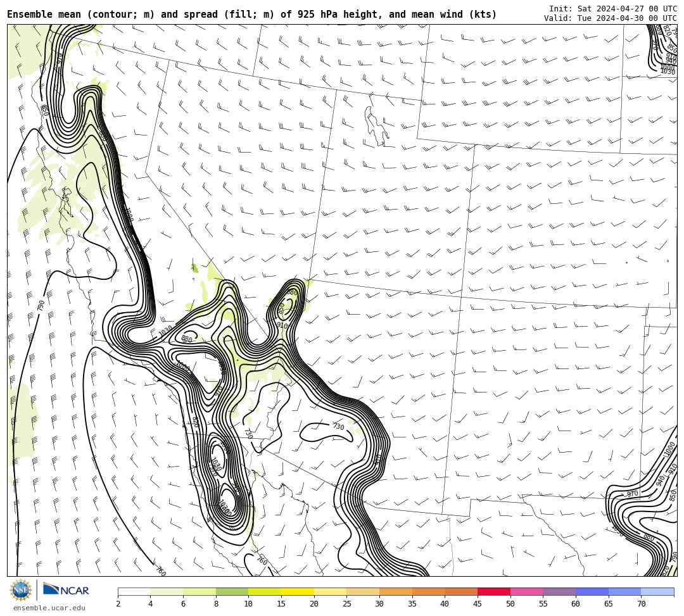
Task: Pick the pink 50–55 m colorbar segment
Action: coord(526,591)
